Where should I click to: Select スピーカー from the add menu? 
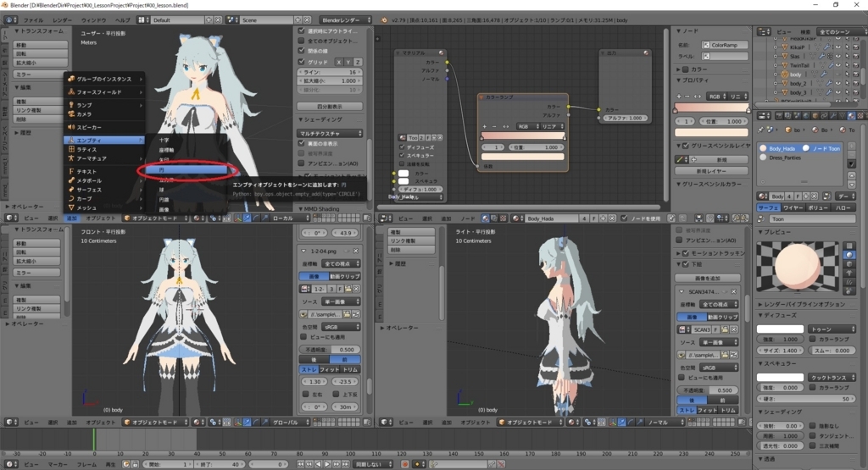pos(104,127)
